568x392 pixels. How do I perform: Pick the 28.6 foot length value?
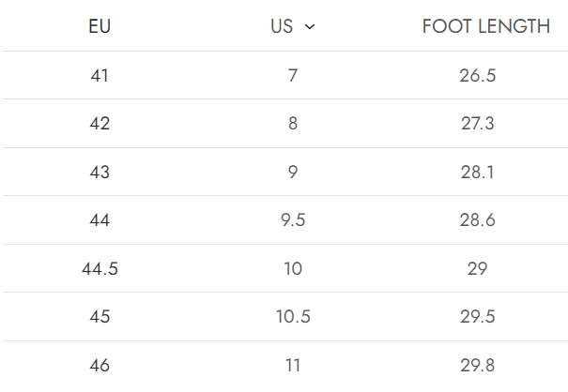pyautogui.click(x=477, y=220)
